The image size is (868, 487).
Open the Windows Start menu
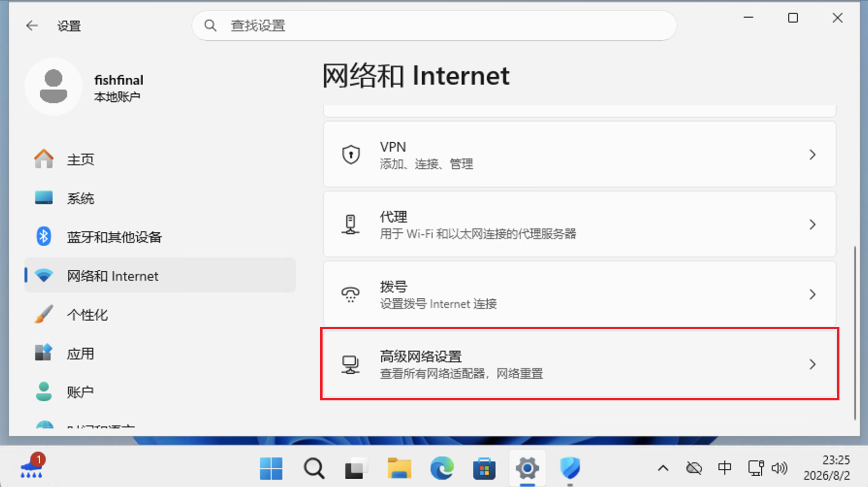click(271, 468)
